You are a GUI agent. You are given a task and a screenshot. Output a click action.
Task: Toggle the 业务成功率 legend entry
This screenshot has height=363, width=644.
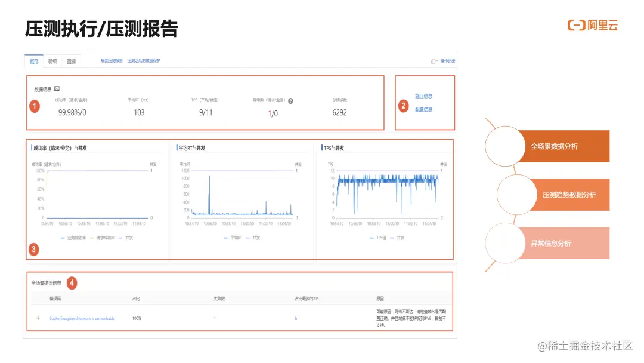[73, 238]
